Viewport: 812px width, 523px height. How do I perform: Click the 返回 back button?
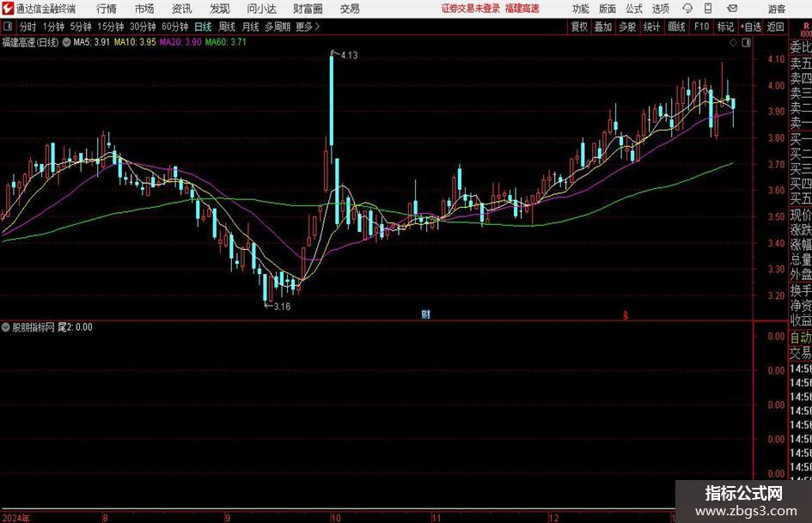(775, 27)
